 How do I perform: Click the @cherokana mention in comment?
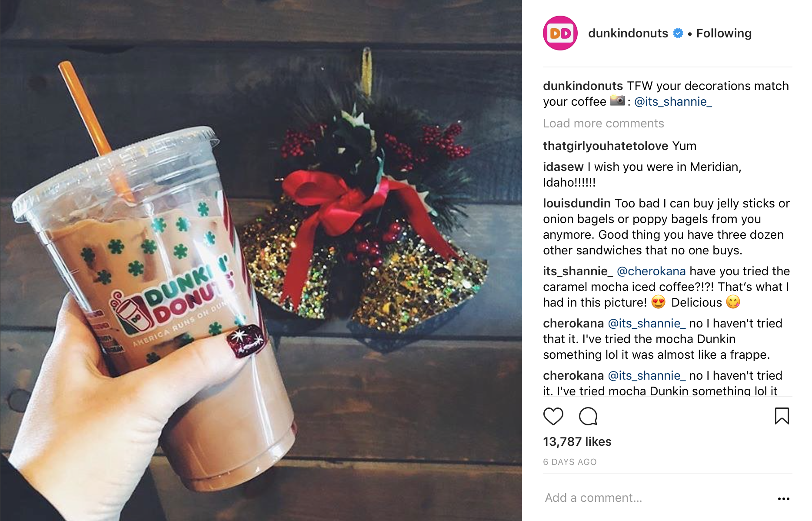coord(651,271)
